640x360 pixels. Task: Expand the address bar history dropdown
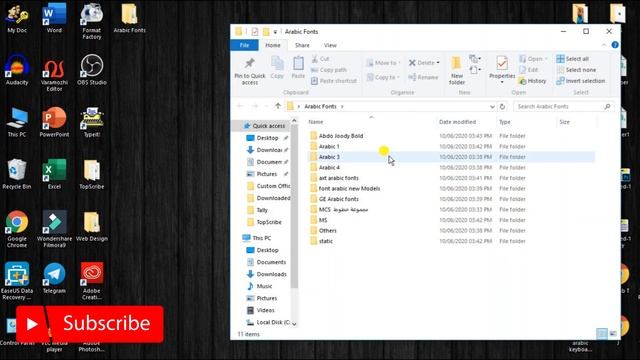click(x=492, y=107)
